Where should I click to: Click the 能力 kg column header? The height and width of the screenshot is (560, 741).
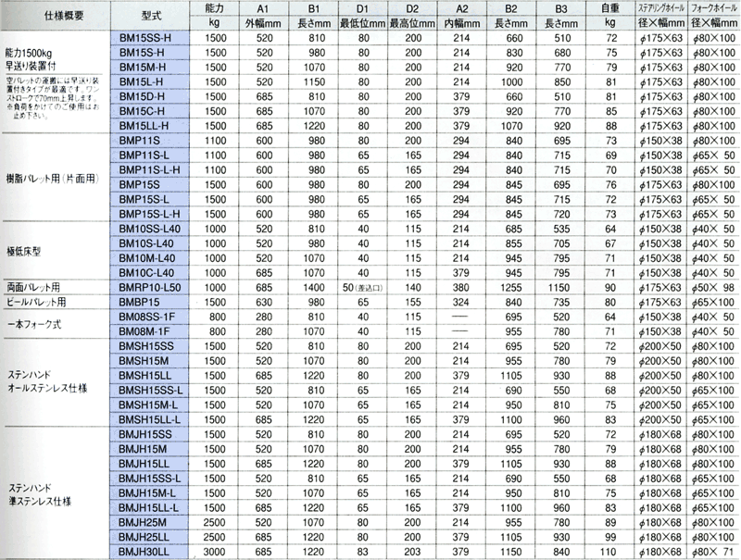pos(215,16)
